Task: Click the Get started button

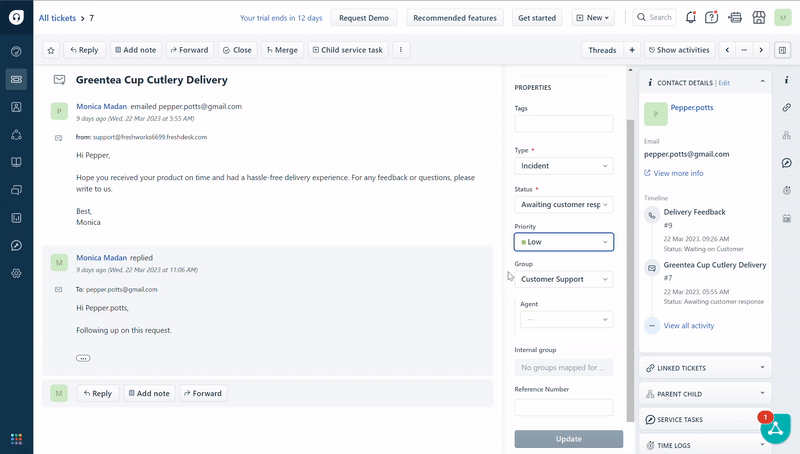Action: 537,18
